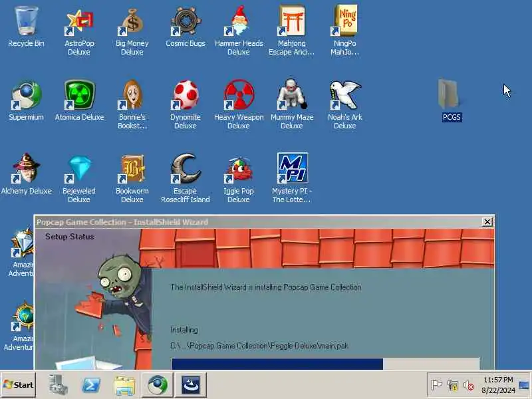Click the 'Setup Status' heading text
This screenshot has width=532, height=399.
pyautogui.click(x=70, y=237)
